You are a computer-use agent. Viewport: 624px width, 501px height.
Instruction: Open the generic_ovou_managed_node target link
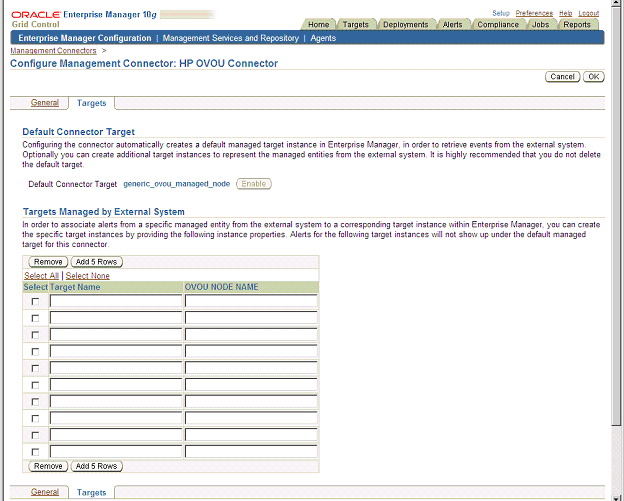coord(177,184)
